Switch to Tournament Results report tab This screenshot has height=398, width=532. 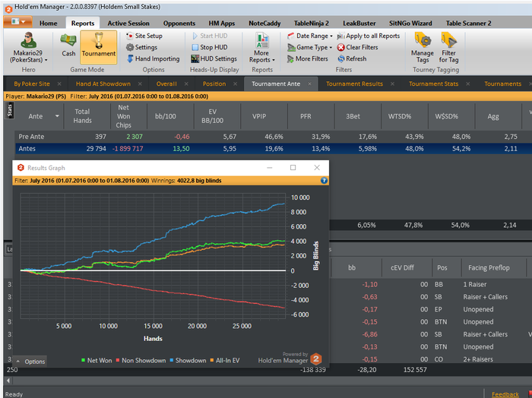(354, 84)
